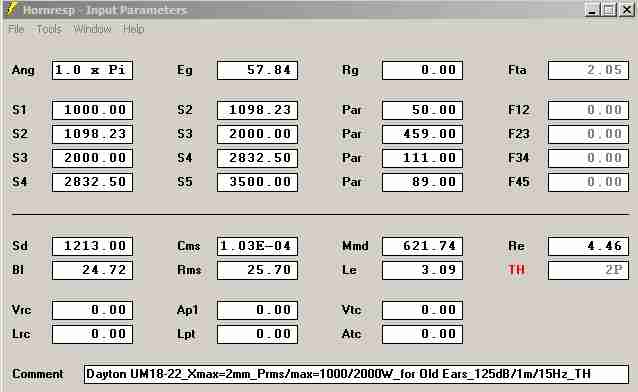The image size is (638, 392).
Task: Close the Hornresp Input Parameters window
Action: 627,10
